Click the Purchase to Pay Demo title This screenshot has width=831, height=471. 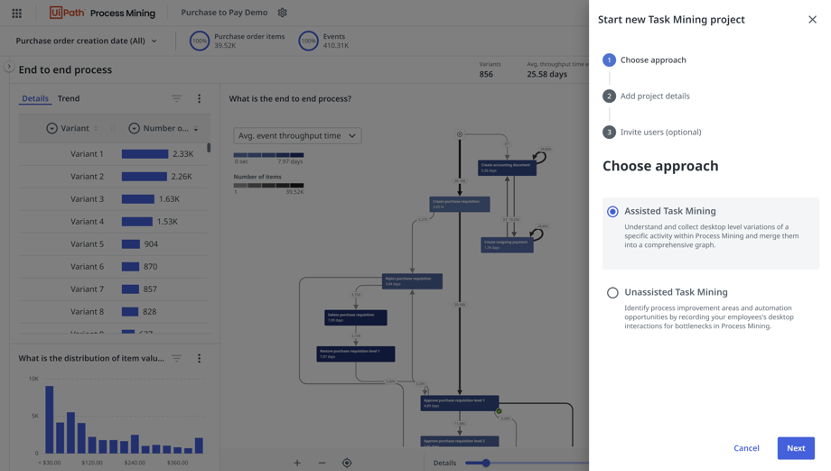[x=224, y=12]
